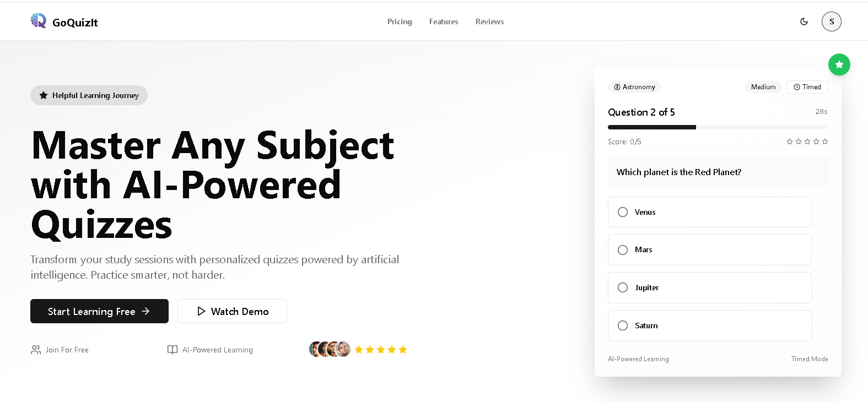
Task: Click the fifth empty score star
Action: (825, 142)
